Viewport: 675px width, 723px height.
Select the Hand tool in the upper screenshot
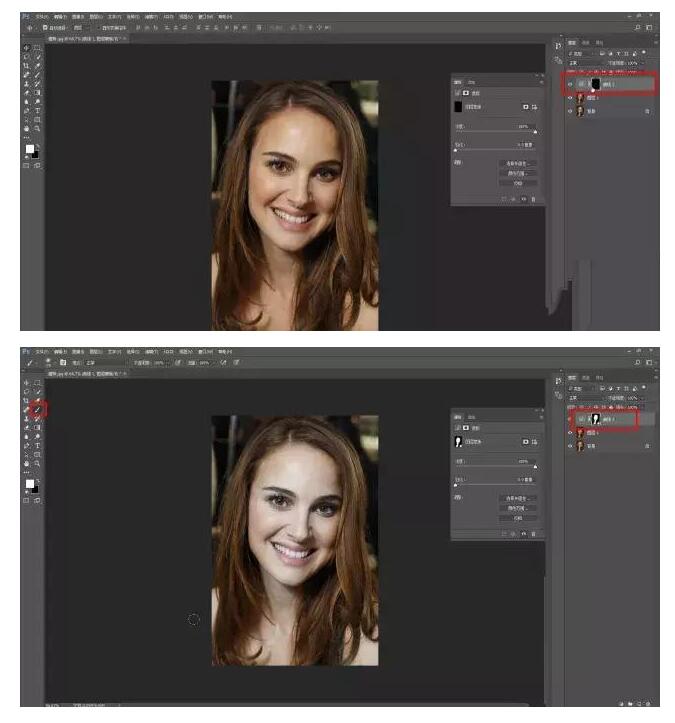coord(26,129)
